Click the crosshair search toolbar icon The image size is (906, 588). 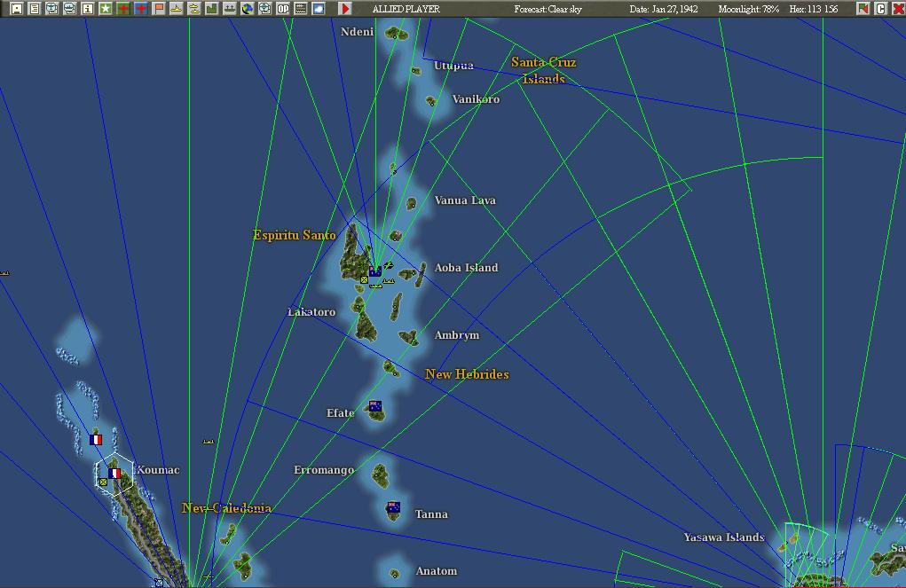tap(265, 9)
